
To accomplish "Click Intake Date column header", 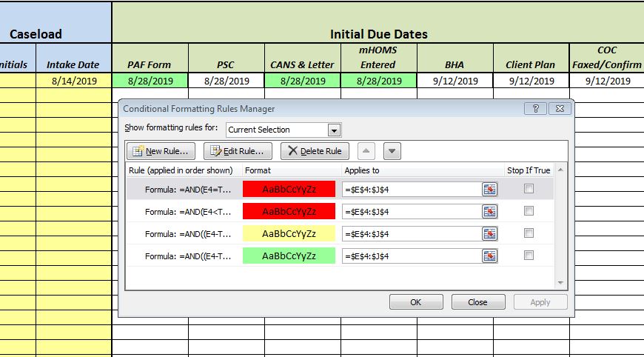I will 74,59.
